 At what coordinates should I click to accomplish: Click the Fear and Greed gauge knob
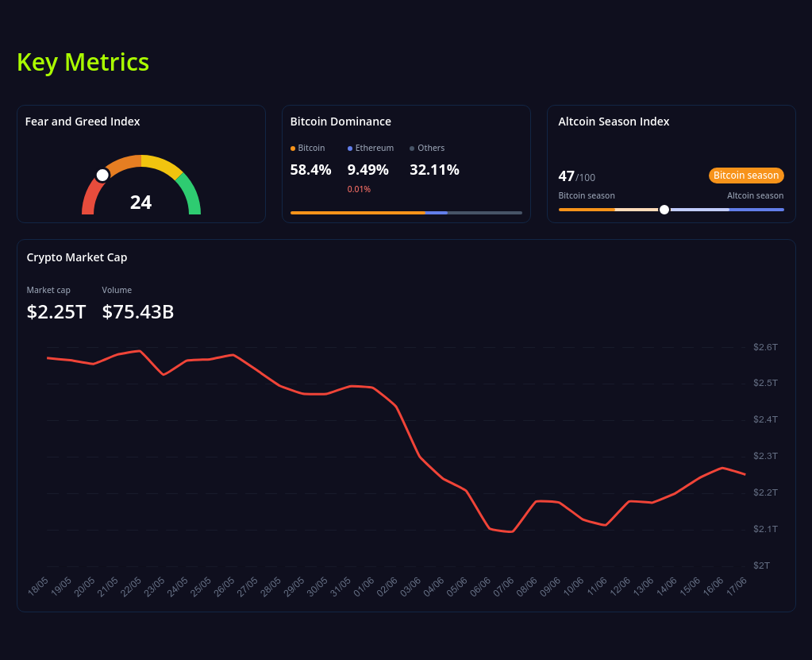pos(102,175)
